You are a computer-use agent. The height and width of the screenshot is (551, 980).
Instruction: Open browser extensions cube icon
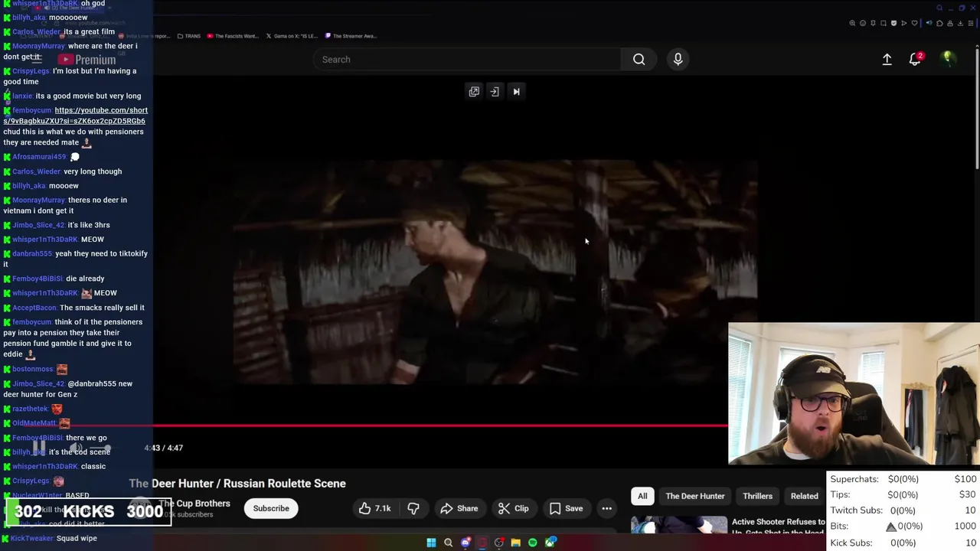tap(939, 23)
